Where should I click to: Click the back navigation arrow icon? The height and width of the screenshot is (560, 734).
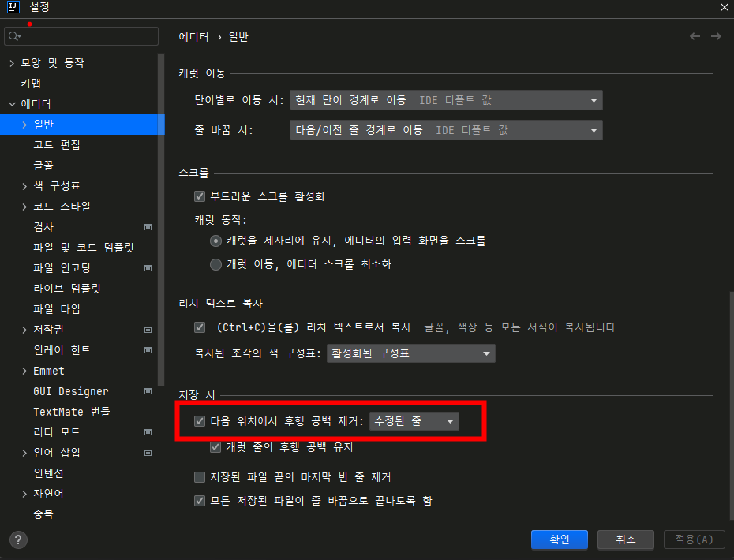[x=695, y=36]
